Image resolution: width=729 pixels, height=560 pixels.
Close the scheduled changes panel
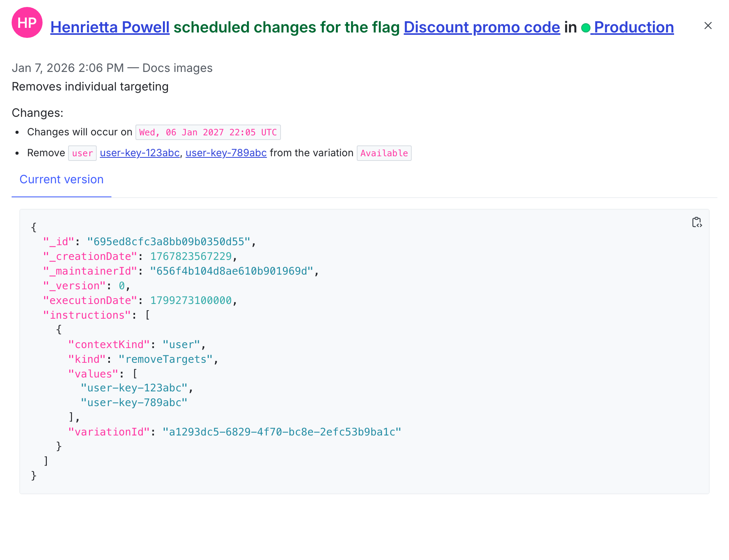708,26
